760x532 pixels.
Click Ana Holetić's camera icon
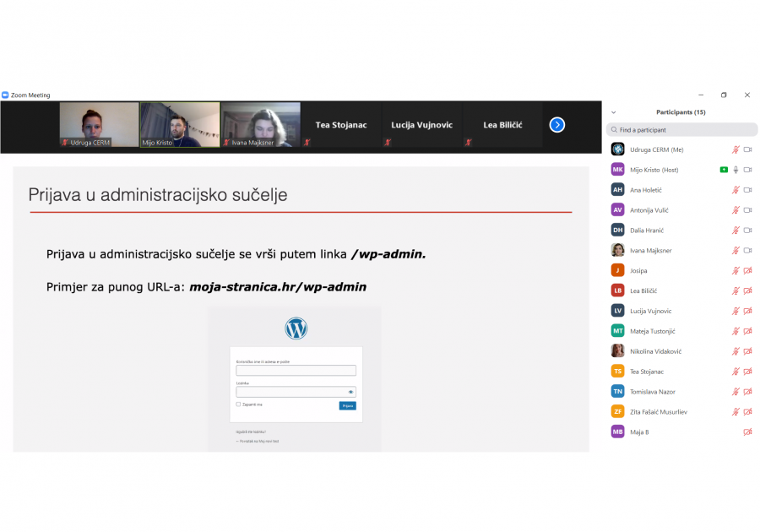(747, 190)
